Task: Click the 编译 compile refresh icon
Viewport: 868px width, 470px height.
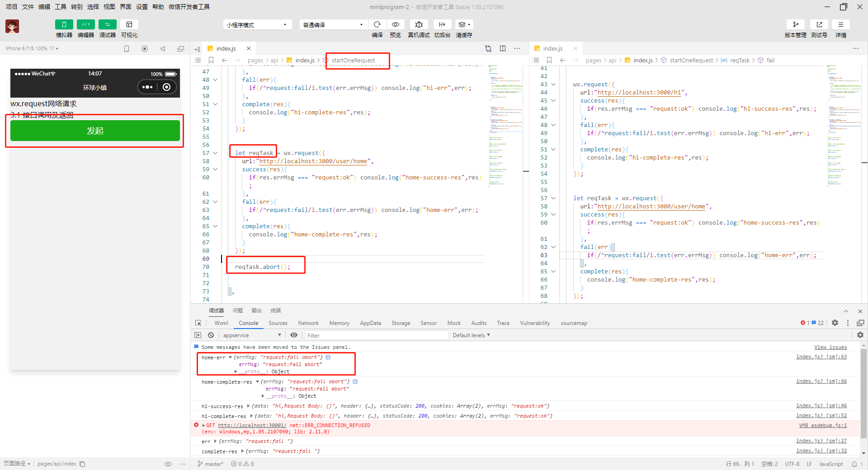Action: (377, 24)
